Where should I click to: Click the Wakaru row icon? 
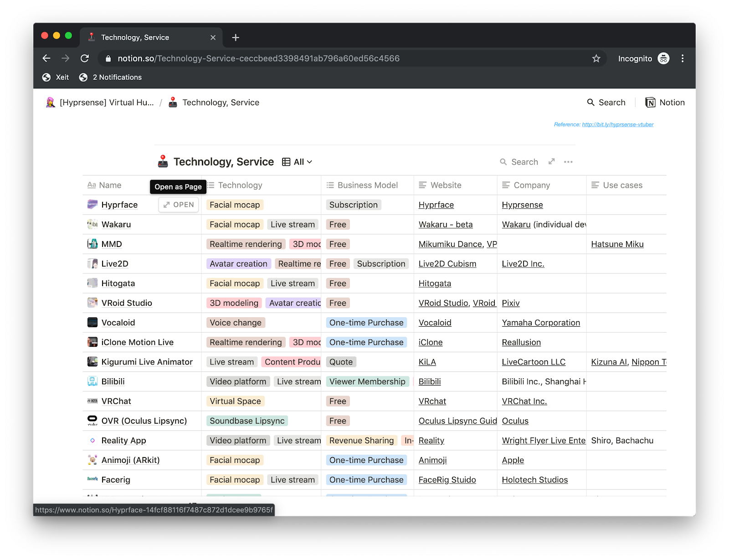(92, 224)
